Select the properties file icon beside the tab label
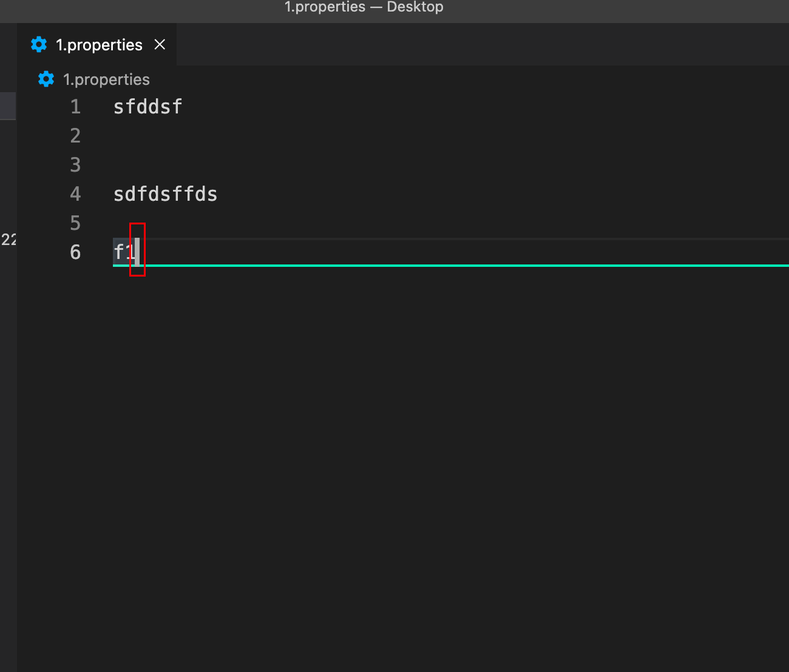 [x=38, y=44]
